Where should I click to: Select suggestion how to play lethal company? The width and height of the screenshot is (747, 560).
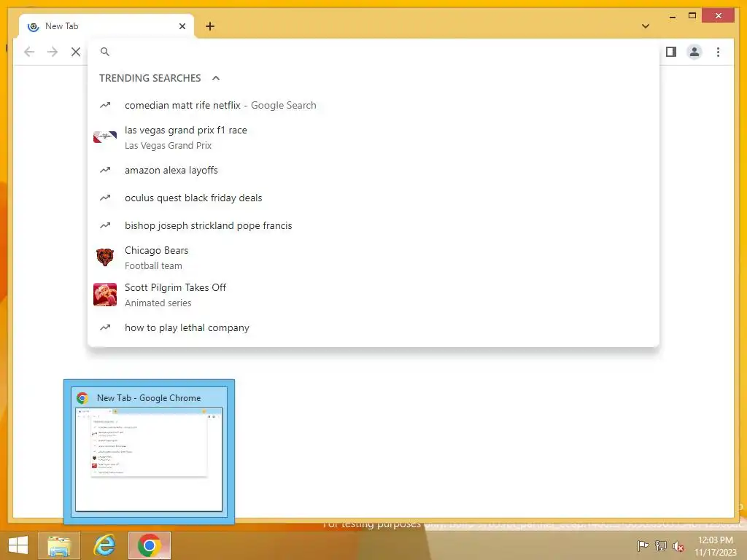pyautogui.click(x=373, y=327)
